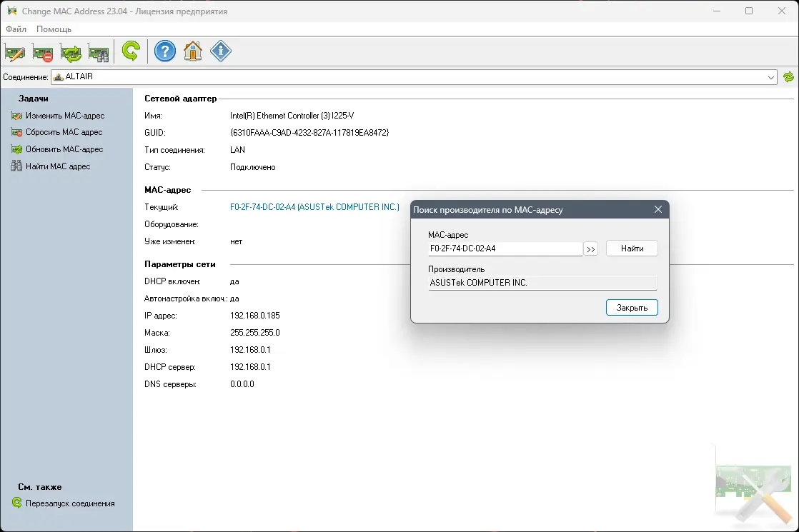
Task: Click the Find MAC address toolbar icon
Action: point(99,51)
